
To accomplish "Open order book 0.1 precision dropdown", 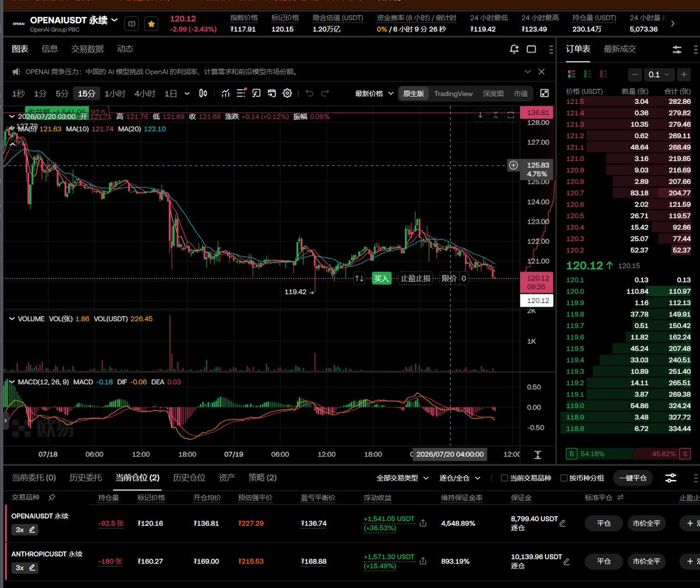I will 660,75.
